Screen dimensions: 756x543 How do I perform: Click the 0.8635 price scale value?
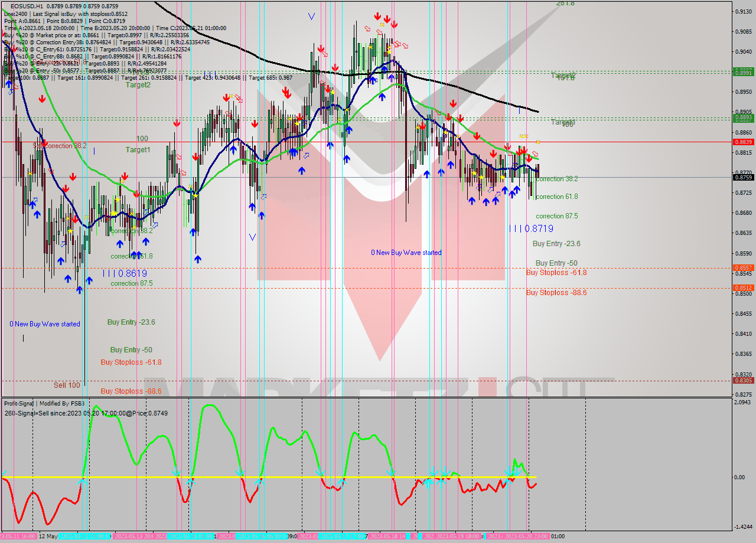click(x=743, y=233)
